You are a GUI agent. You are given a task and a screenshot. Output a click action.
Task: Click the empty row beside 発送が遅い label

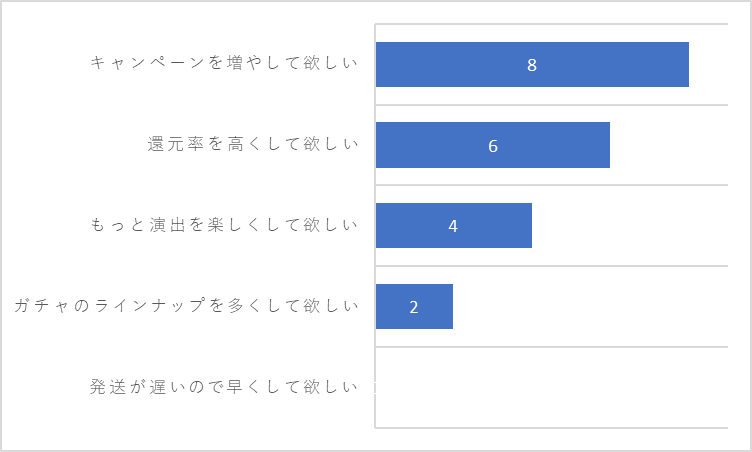coord(552,387)
